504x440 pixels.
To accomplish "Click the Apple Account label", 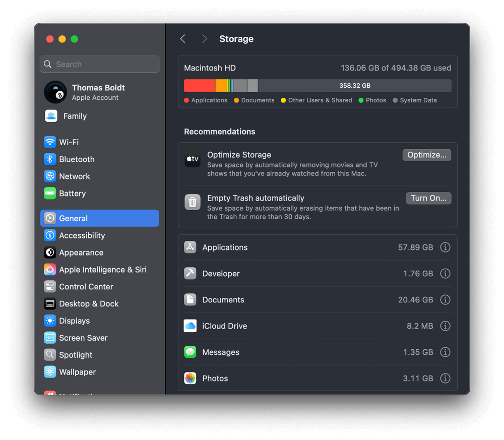I will click(x=95, y=98).
